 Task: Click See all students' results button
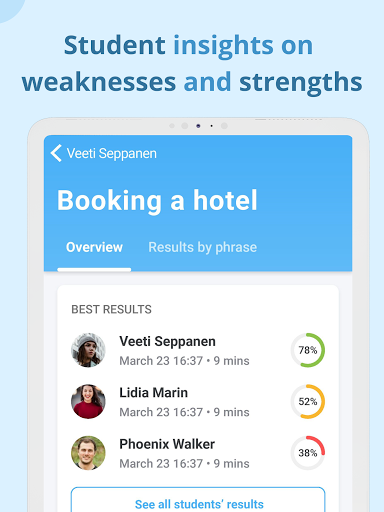click(x=198, y=500)
